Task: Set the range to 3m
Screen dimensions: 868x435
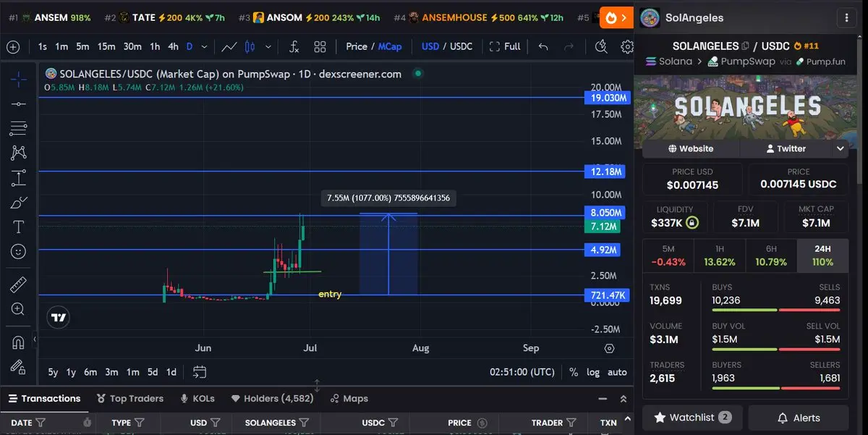Action: (111, 372)
